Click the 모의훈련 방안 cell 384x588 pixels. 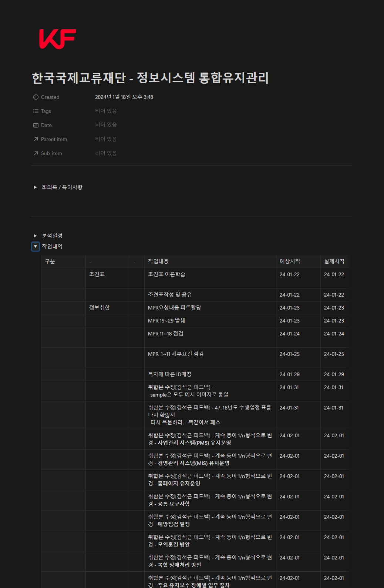(x=210, y=541)
